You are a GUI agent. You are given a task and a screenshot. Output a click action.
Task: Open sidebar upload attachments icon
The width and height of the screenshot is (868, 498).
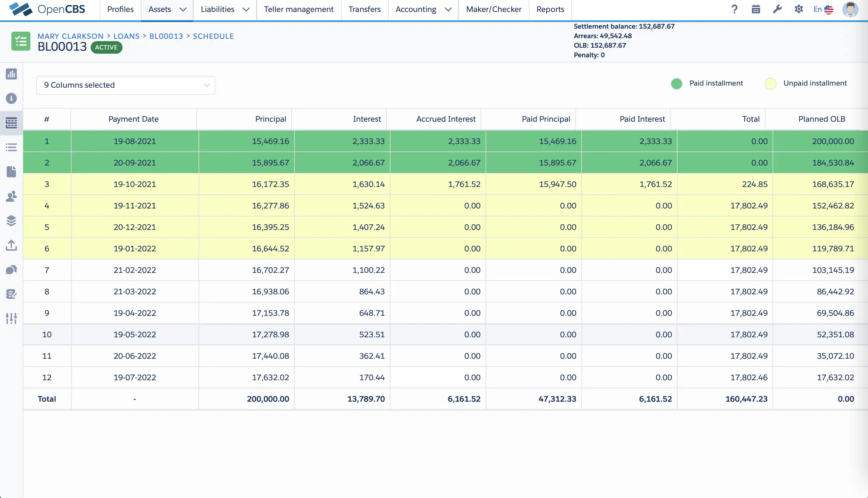[x=11, y=245]
